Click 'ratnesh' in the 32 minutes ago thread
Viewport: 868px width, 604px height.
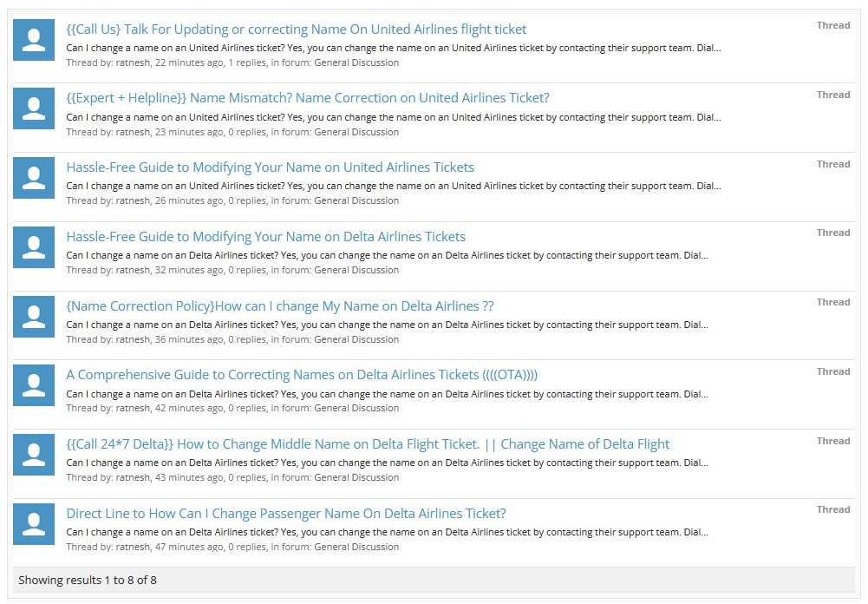click(133, 270)
